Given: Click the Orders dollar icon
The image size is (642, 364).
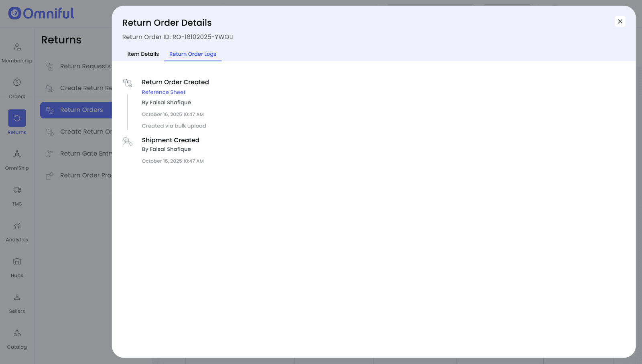Looking at the screenshot, I should click(17, 83).
